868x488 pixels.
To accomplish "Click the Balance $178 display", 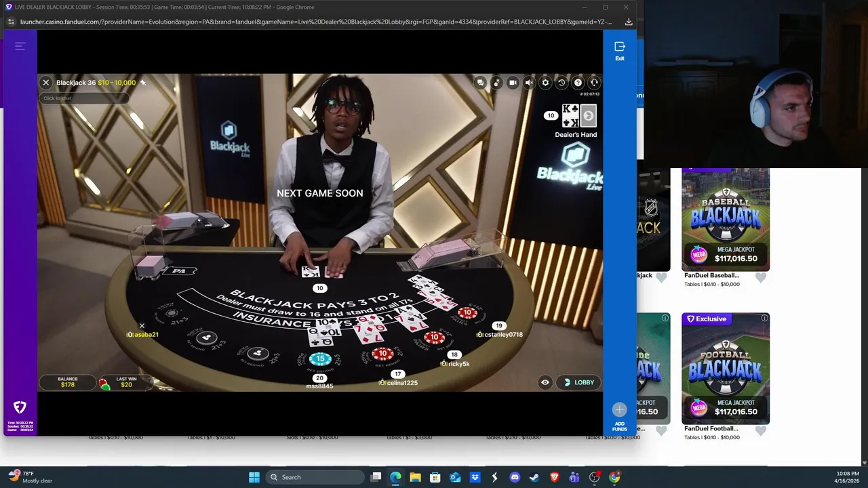I will pyautogui.click(x=68, y=382).
